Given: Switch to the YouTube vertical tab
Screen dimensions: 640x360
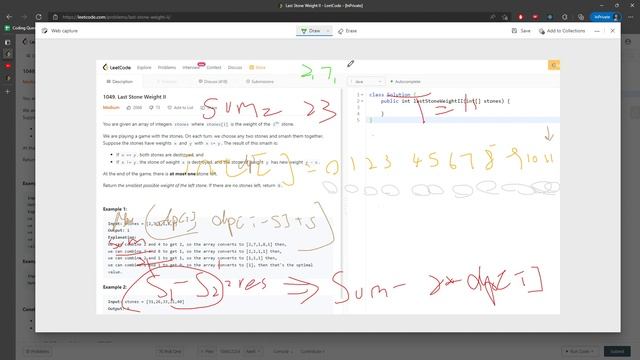Looking at the screenshot, I should click(7, 66).
